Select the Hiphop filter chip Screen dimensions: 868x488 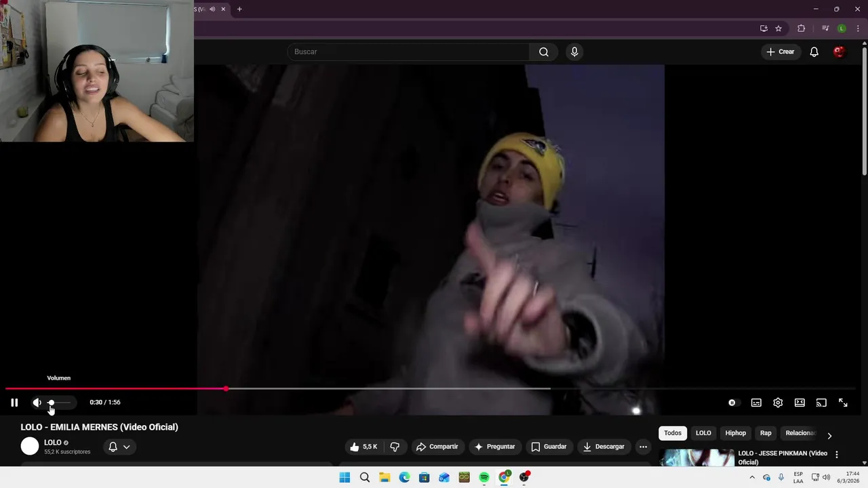pos(736,433)
